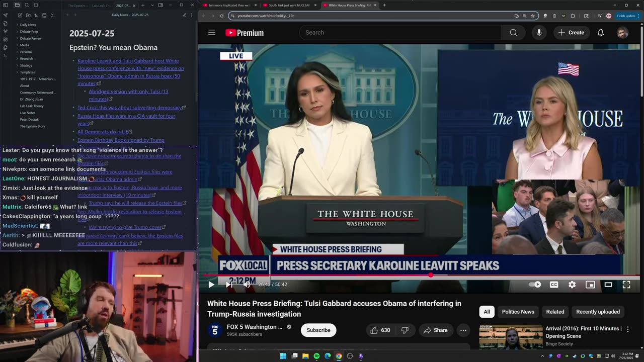Open the YouTube hamburger guide menu
This screenshot has width=644, height=362.
tap(212, 33)
